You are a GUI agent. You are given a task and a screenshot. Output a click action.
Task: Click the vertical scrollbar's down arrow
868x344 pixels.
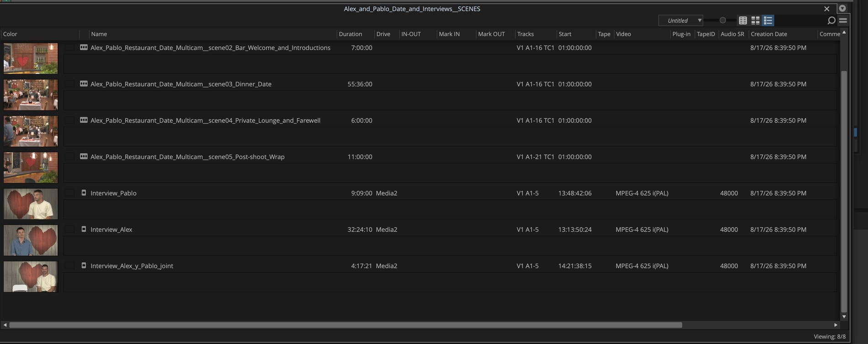pos(844,317)
